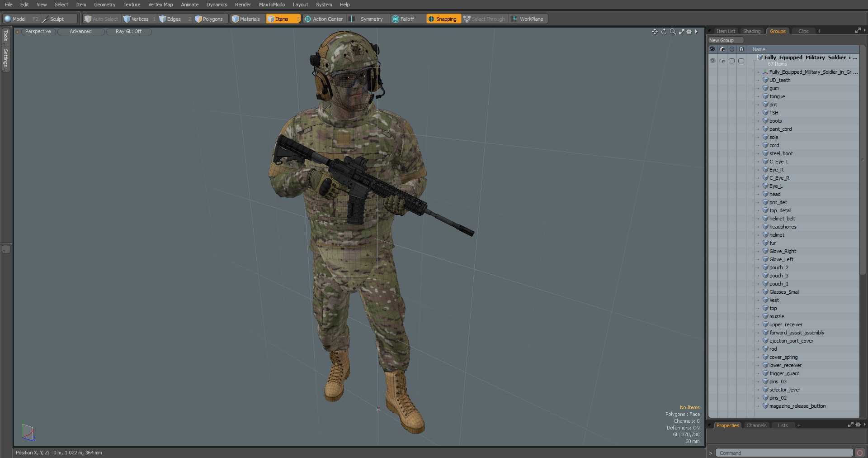Click the red command record icon

[859, 453]
